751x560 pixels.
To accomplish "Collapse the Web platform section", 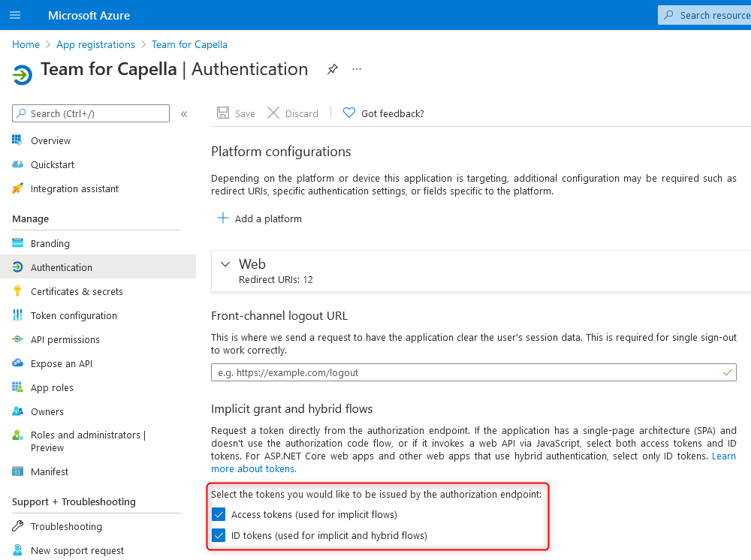I will click(x=225, y=264).
